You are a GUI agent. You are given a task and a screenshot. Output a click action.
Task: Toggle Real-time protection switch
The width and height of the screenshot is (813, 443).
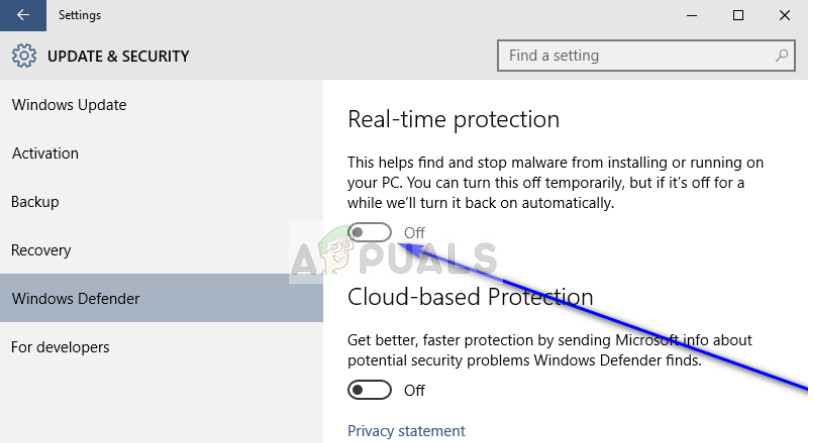click(369, 232)
